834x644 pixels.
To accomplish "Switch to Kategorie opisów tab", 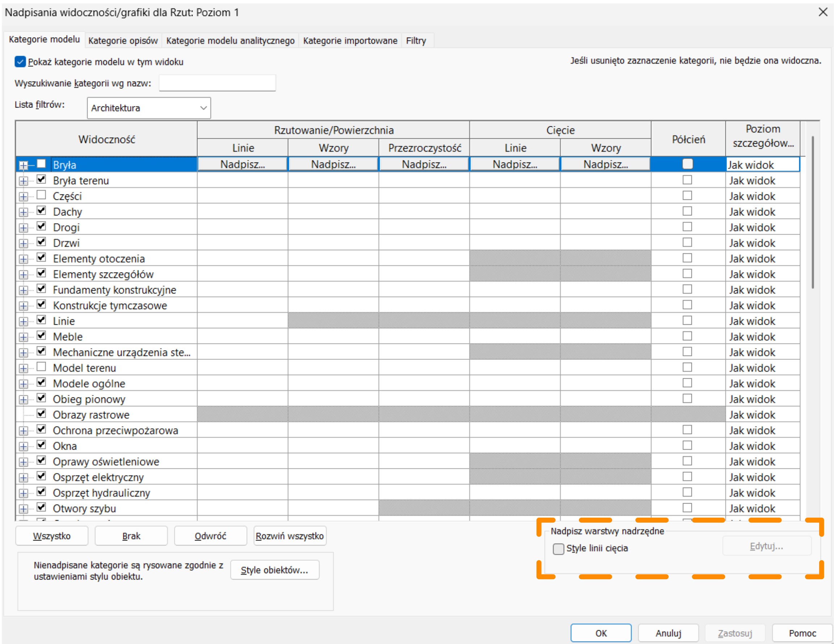I will pos(123,41).
